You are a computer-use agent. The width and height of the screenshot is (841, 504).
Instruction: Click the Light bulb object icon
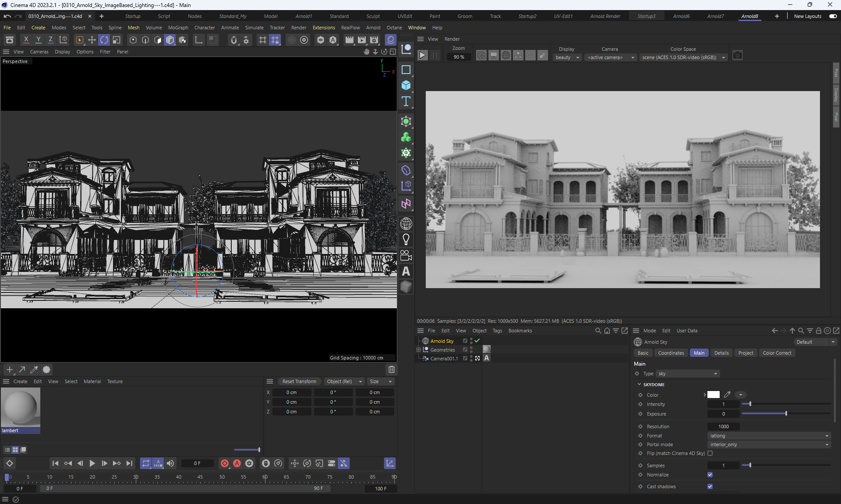pos(406,240)
